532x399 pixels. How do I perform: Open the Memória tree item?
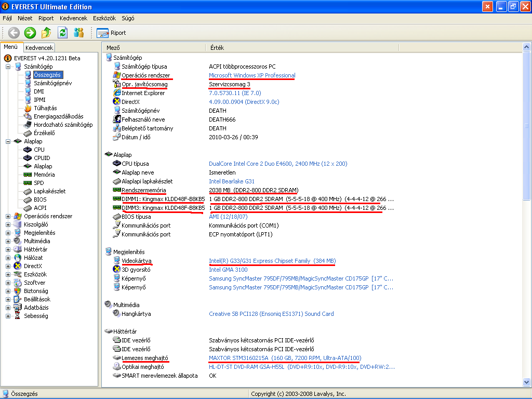(x=44, y=175)
